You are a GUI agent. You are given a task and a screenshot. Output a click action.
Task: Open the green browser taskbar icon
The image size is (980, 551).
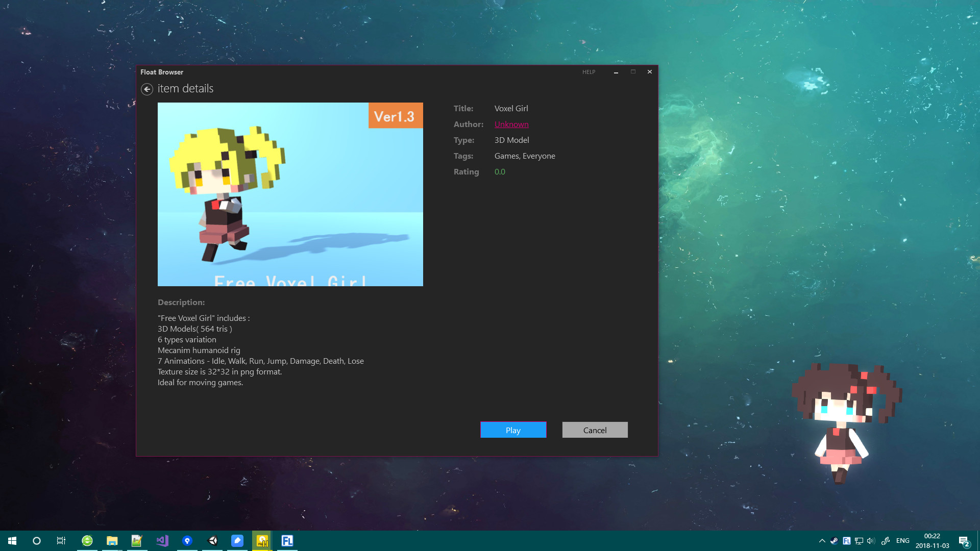[87, 541]
